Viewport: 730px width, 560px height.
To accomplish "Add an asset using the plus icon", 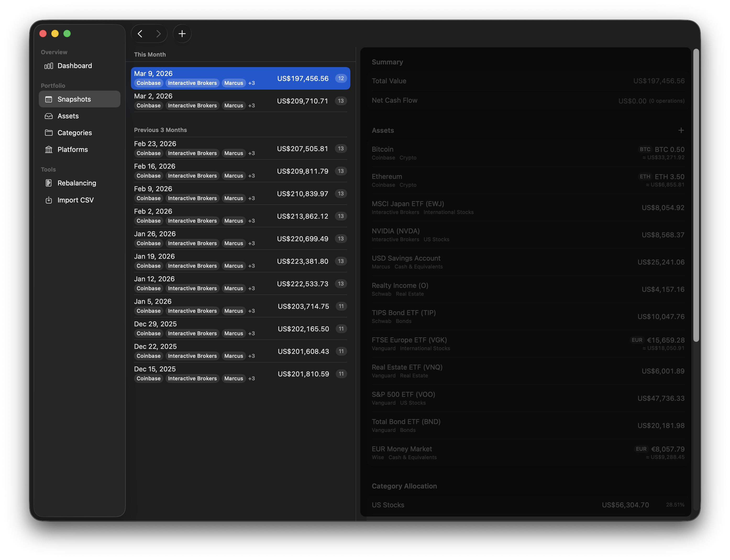I will coord(681,130).
